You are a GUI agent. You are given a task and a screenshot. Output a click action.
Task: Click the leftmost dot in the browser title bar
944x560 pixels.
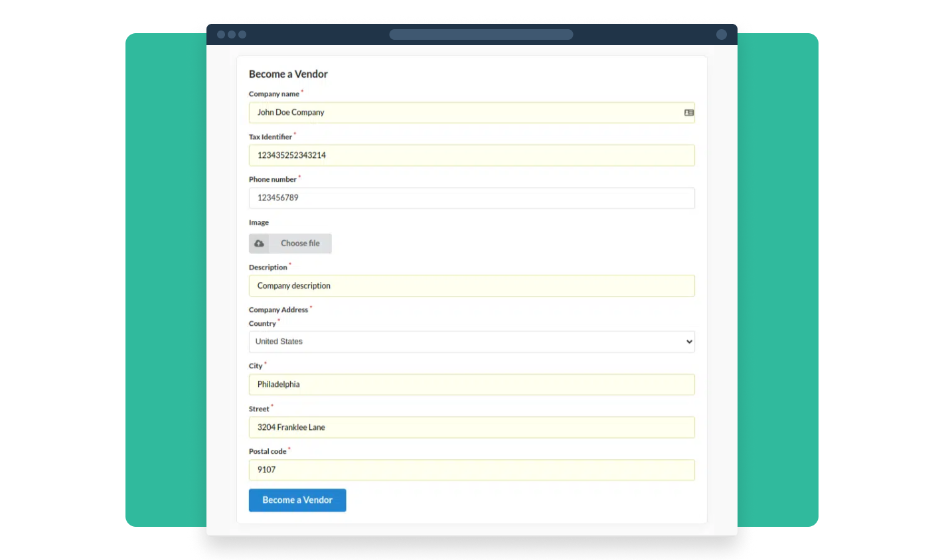(222, 34)
